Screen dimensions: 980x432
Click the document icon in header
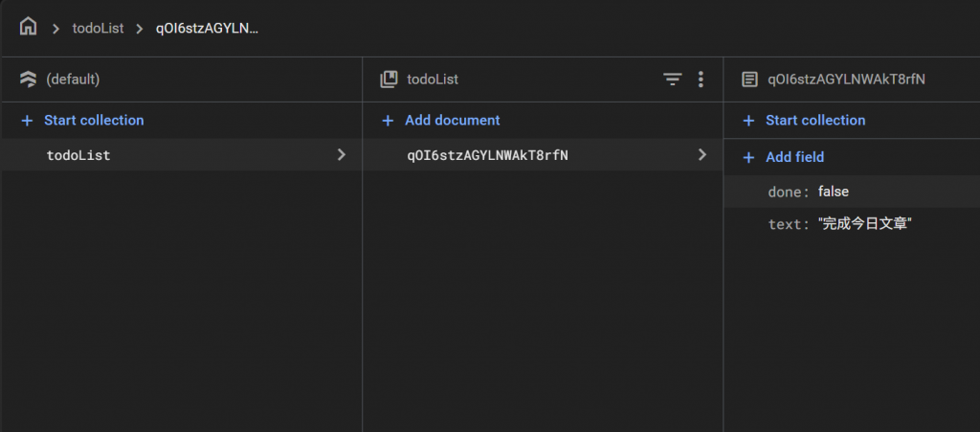pyautogui.click(x=749, y=80)
